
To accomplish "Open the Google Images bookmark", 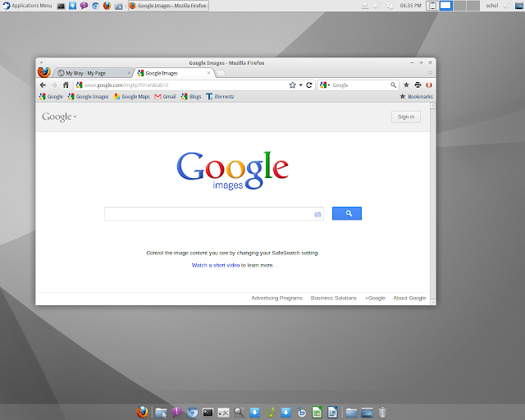I will click(x=88, y=97).
